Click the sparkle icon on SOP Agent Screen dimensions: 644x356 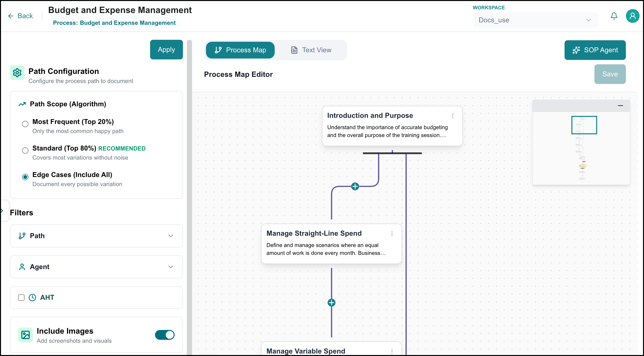[576, 50]
